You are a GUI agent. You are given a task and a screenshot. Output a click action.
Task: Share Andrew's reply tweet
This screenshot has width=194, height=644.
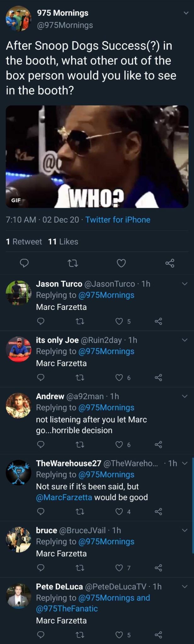(158, 444)
